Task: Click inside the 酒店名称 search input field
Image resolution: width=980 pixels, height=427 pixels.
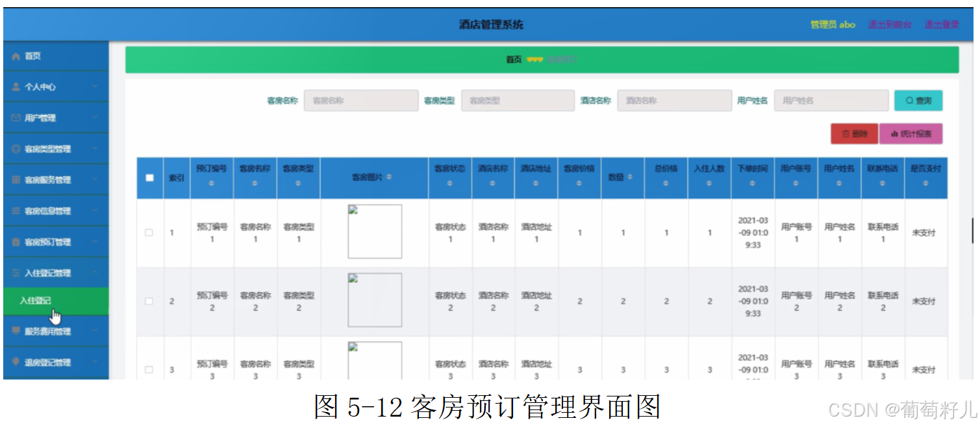Action: point(674,100)
